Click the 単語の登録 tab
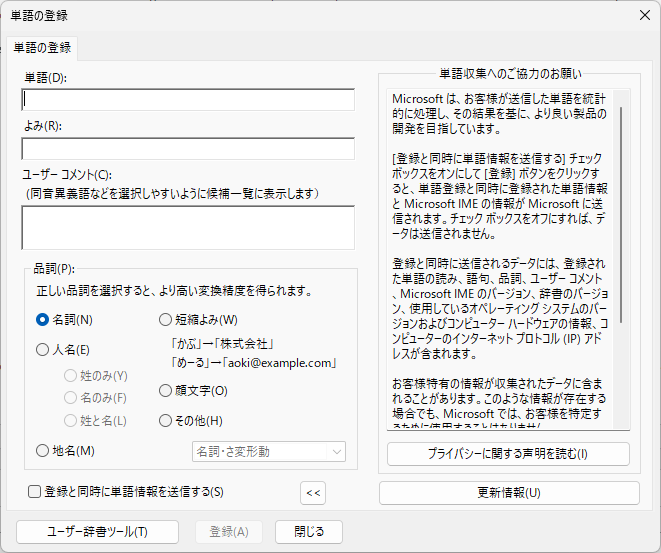The height and width of the screenshot is (553, 661). point(42,48)
